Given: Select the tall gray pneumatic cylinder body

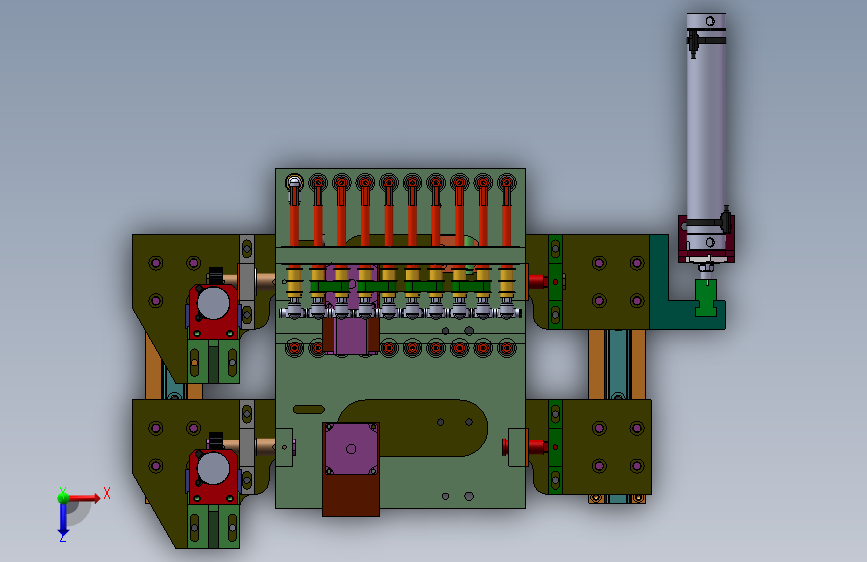Looking at the screenshot, I should point(706,127).
